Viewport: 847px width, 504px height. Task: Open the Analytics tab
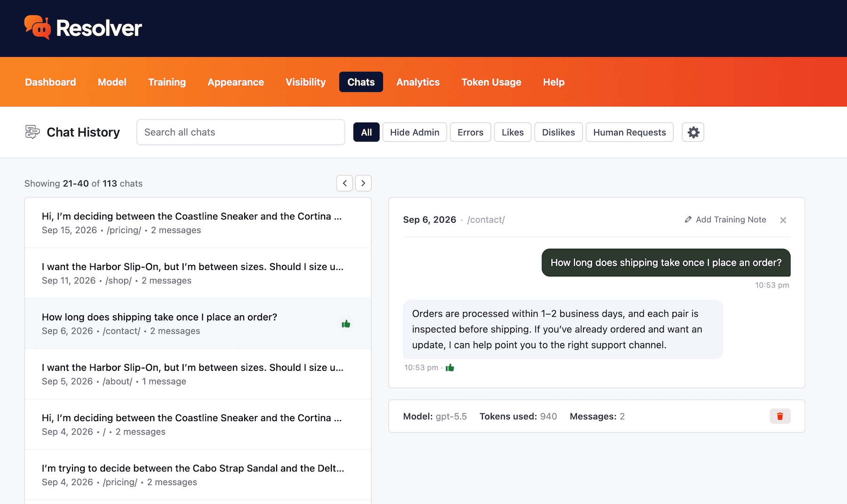(x=418, y=82)
